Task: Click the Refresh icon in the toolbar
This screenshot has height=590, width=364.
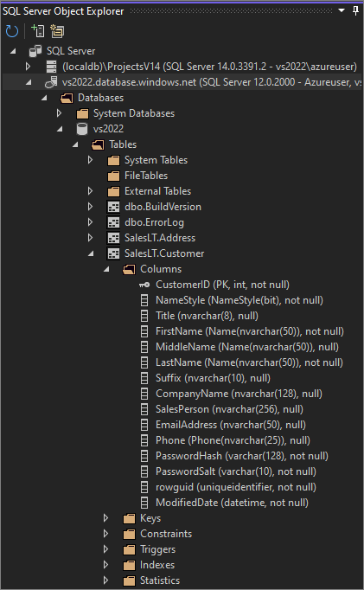Action: 12,31
